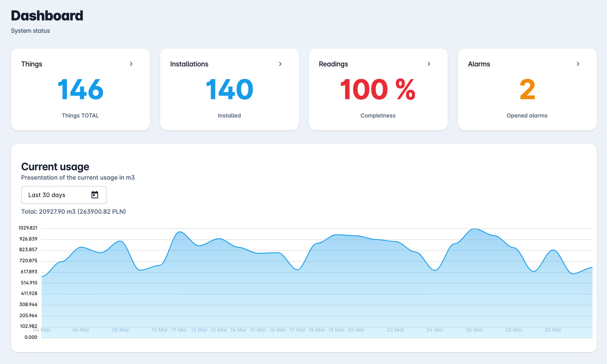
Task: Click the 140 Installed number
Action: 229,90
